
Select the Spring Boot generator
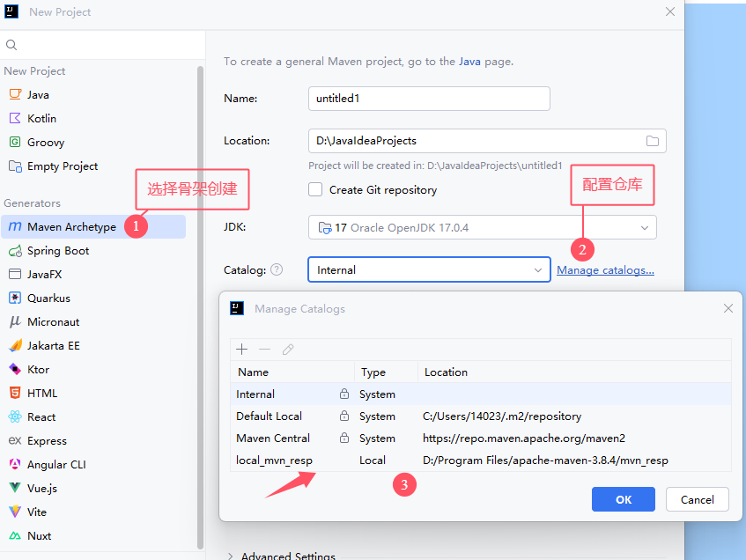[93, 251]
